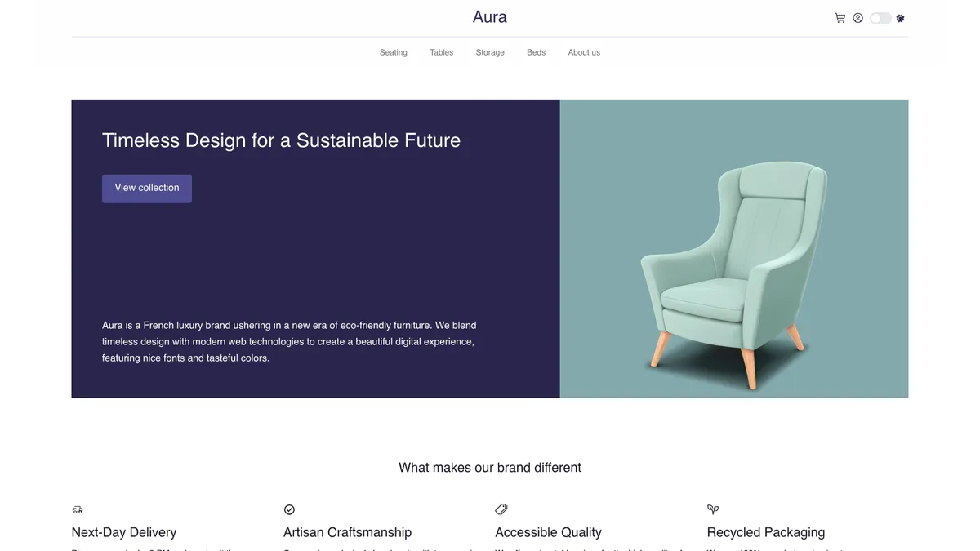The width and height of the screenshot is (980, 551).
Task: Navigate to the Storage section
Action: [490, 51]
